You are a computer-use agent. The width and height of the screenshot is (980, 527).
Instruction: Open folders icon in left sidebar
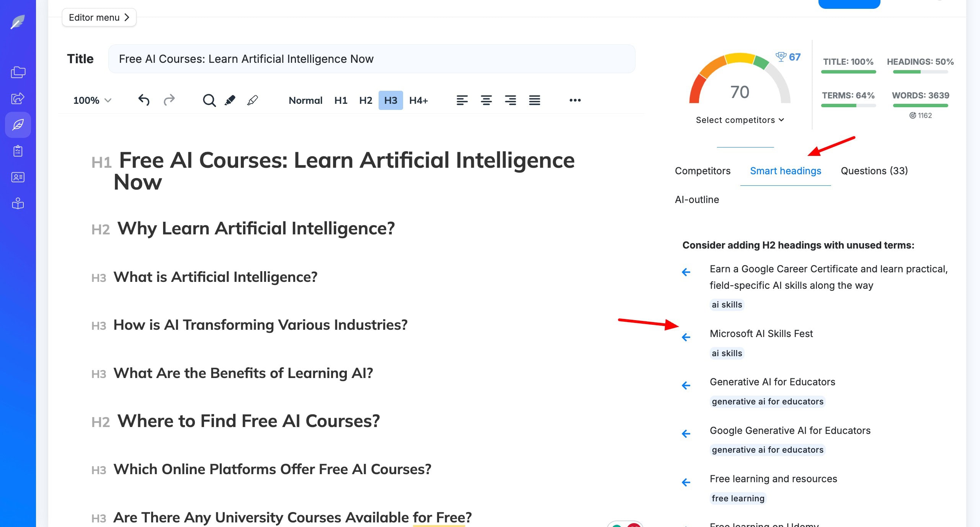(18, 72)
